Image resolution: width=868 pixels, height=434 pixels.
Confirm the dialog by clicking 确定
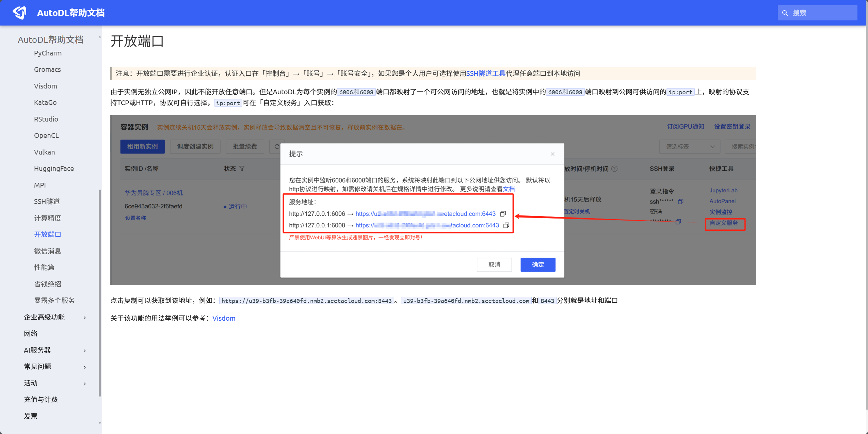point(537,264)
